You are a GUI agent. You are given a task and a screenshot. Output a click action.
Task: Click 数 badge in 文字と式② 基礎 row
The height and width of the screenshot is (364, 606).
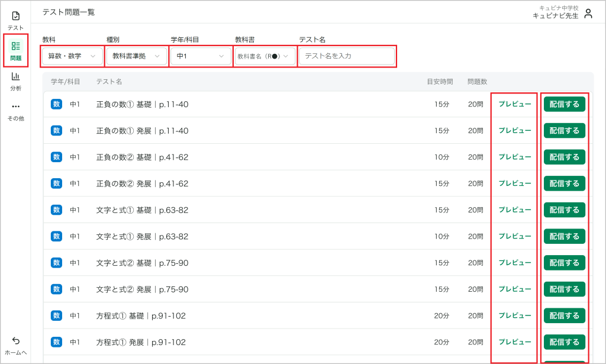(x=56, y=263)
